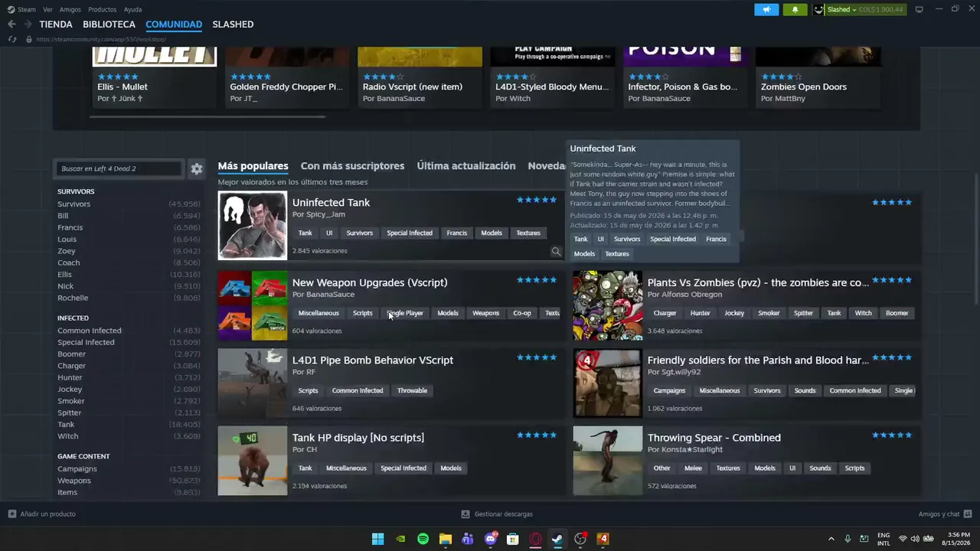The image size is (980, 551).
Task: Click the Single Player tag on New Weapon Upgrades
Action: 405,313
